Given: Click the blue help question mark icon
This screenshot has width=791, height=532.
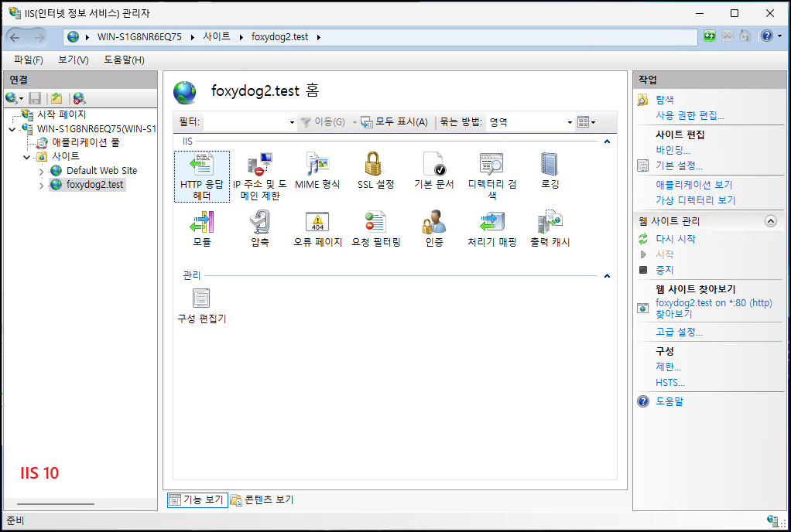Looking at the screenshot, I should pos(767,36).
